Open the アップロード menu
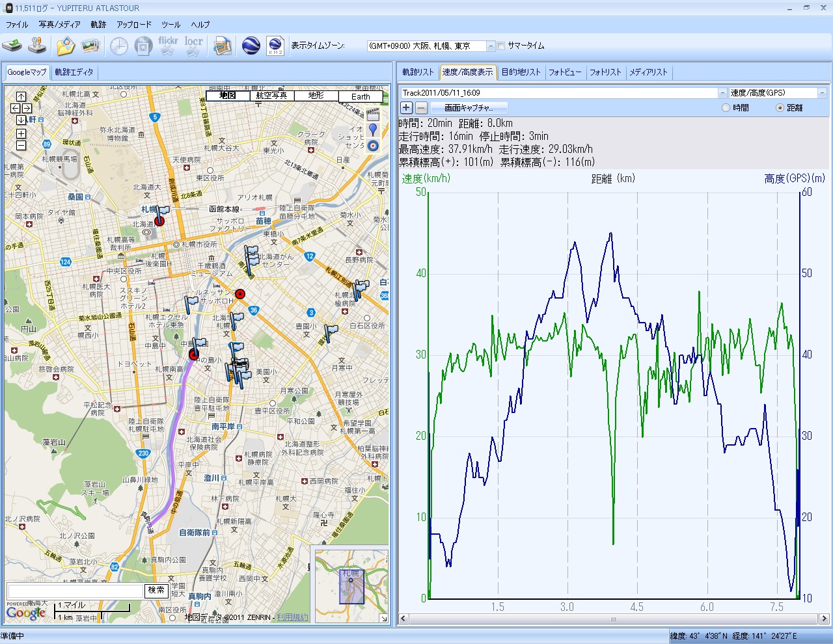The width and height of the screenshot is (833, 644). 134,25
